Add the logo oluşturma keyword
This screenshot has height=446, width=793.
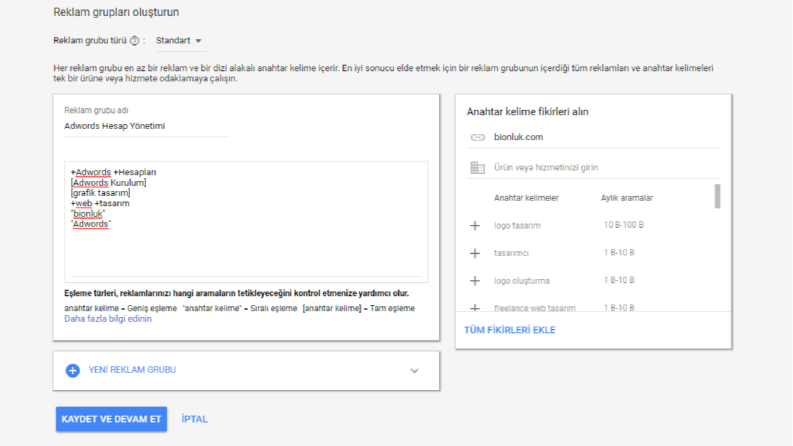[x=475, y=281]
